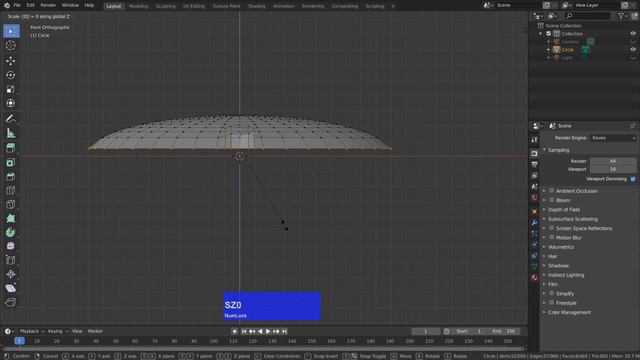The image size is (640, 360).
Task: Open the Render Engine dropdown
Action: [613, 138]
